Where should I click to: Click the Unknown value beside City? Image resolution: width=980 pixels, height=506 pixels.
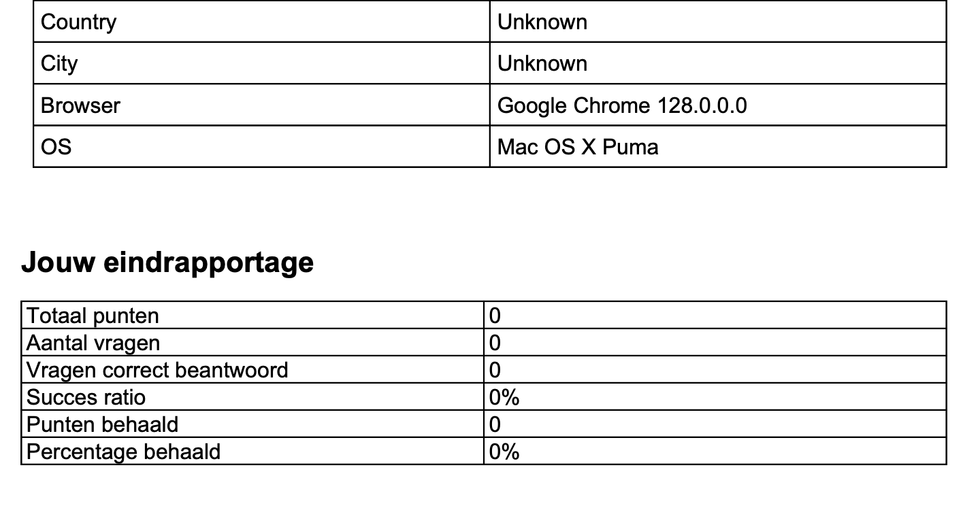coord(542,63)
